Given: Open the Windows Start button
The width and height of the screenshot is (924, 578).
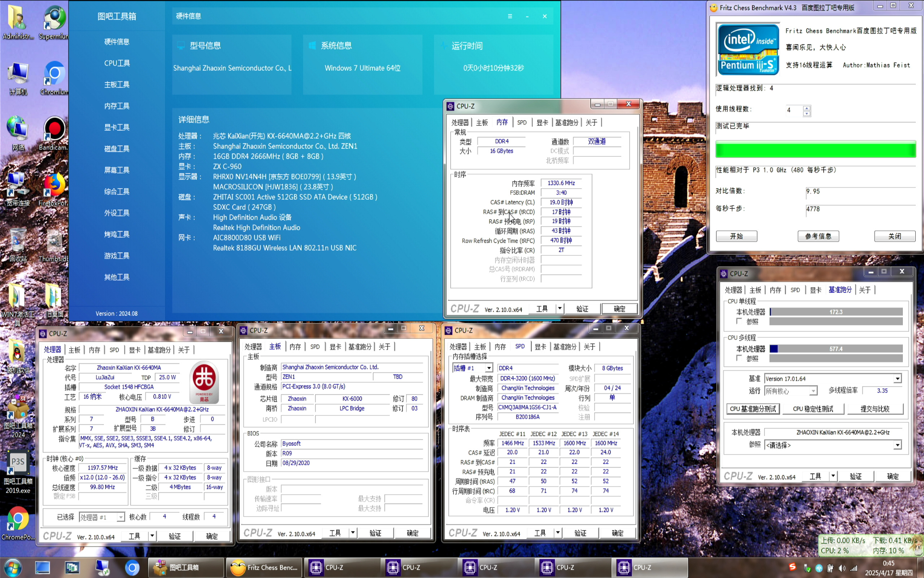Looking at the screenshot, I should click(x=12, y=567).
